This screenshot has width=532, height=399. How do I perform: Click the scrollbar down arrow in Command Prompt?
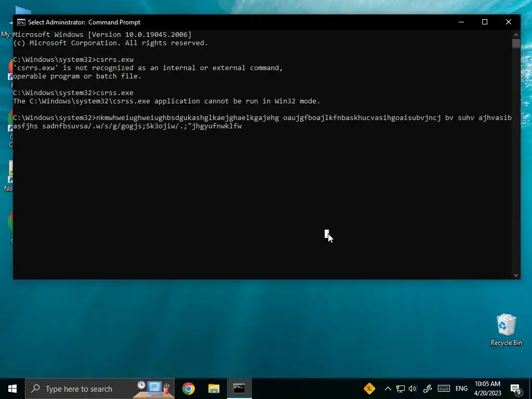(x=516, y=275)
